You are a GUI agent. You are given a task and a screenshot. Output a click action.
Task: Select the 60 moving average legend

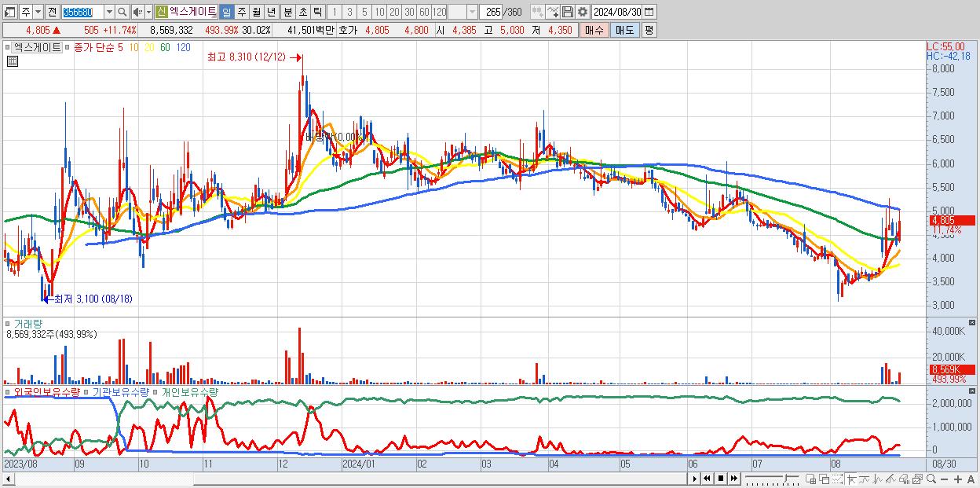tap(165, 48)
